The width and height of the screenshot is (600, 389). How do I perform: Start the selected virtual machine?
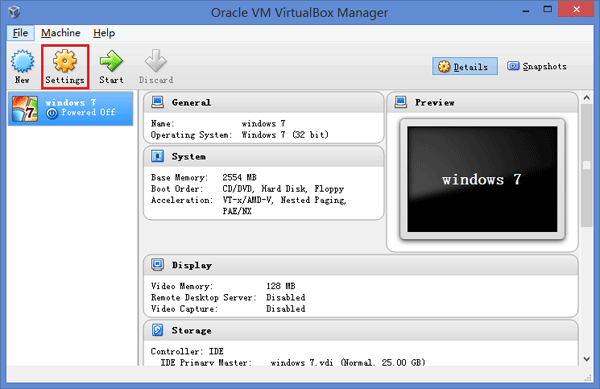click(111, 66)
